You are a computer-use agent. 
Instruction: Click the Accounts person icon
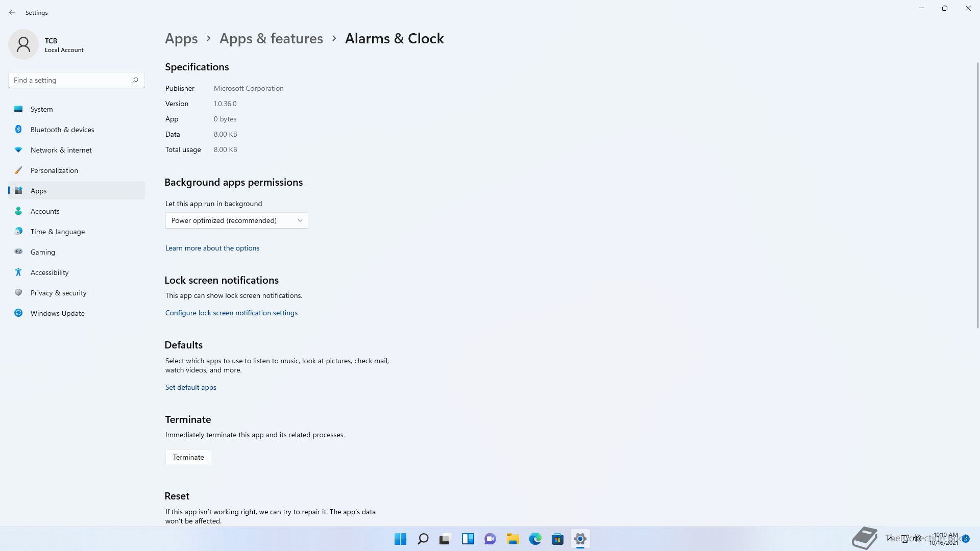(x=18, y=211)
